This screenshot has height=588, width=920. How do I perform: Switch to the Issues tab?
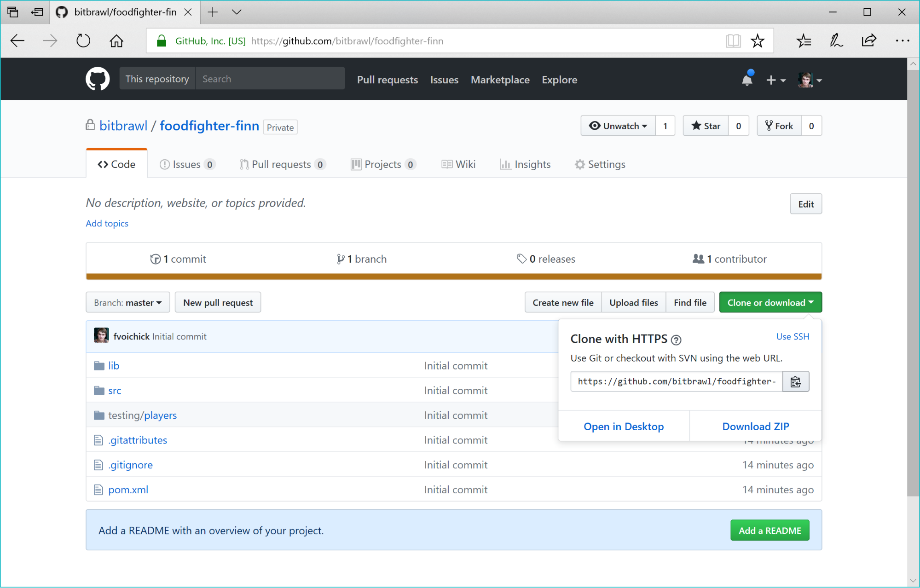click(187, 164)
